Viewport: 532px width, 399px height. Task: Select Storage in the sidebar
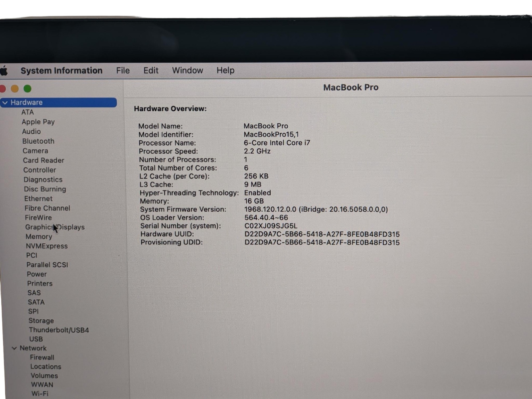[x=41, y=321]
